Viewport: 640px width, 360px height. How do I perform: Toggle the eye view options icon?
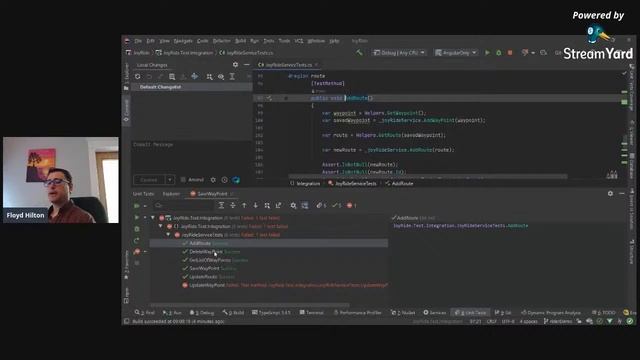[x=221, y=76]
